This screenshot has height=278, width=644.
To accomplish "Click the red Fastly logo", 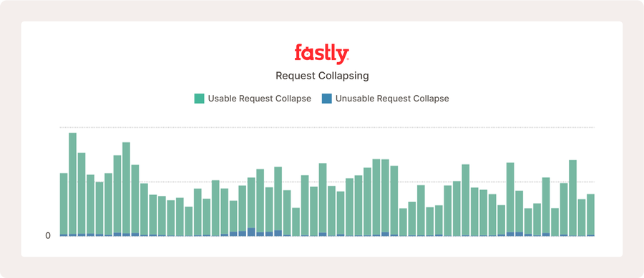I will pyautogui.click(x=321, y=54).
